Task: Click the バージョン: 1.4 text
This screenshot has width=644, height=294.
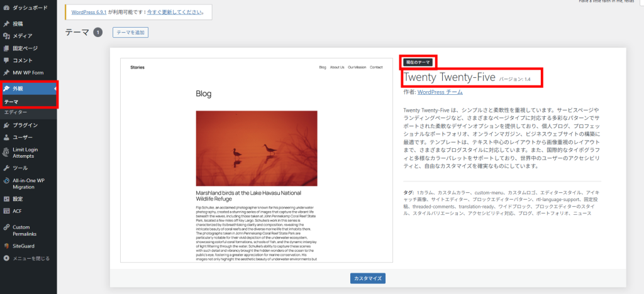Action: point(514,79)
